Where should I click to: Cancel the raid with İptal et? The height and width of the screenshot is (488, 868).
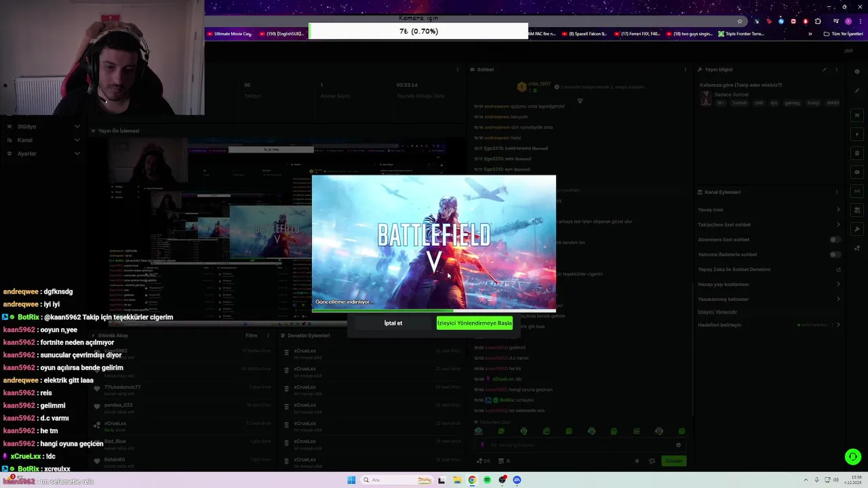coord(393,323)
